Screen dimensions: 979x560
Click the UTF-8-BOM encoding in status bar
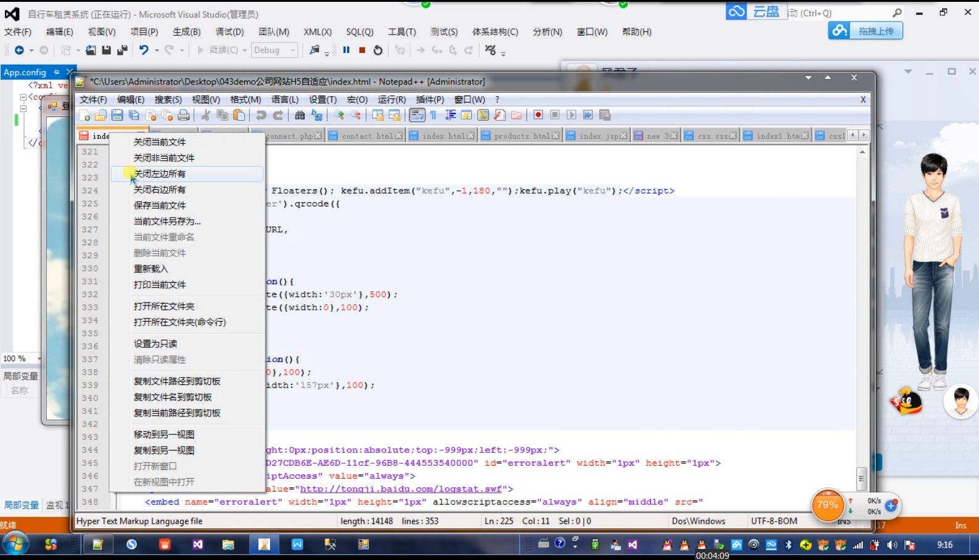[774, 521]
